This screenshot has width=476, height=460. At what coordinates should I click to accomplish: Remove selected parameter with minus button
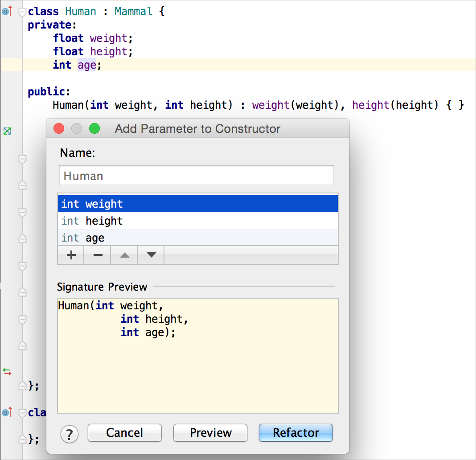tap(98, 255)
